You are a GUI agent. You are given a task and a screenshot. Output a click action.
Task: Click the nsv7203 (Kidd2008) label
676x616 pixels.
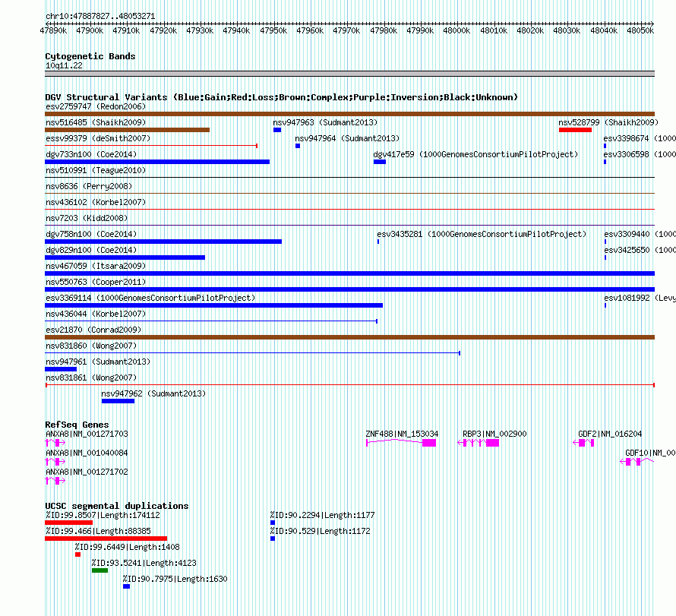pos(87,218)
